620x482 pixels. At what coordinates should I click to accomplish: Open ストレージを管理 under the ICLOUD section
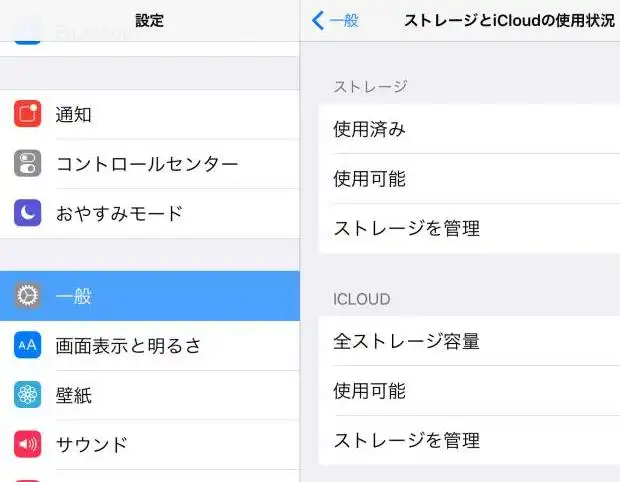tap(470, 440)
